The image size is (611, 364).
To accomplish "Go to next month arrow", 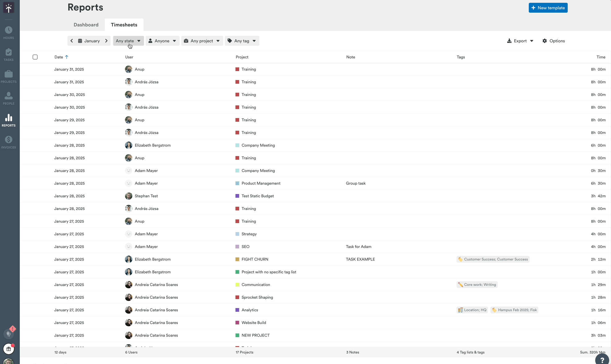I will click(106, 41).
